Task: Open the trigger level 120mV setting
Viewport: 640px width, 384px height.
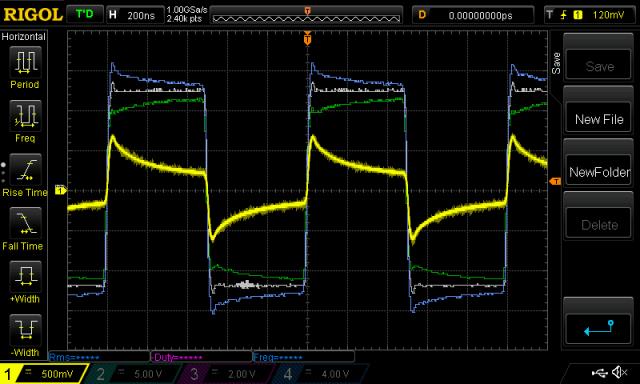Action: 590,16
